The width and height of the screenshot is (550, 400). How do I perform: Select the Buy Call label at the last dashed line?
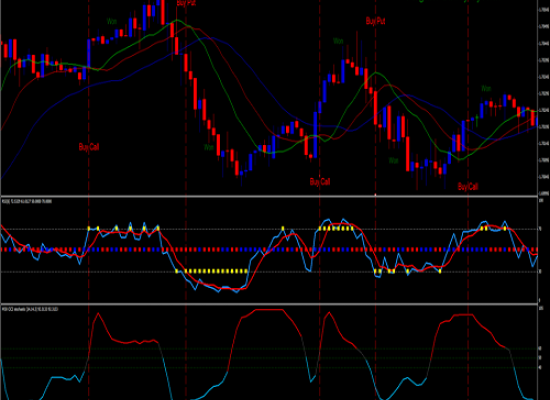coord(468,187)
